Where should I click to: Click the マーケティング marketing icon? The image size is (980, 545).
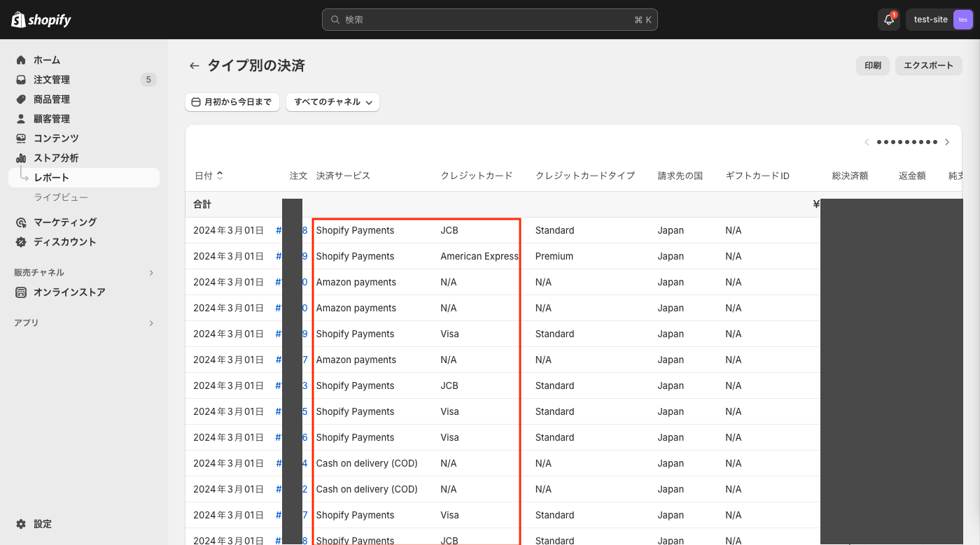(x=21, y=222)
